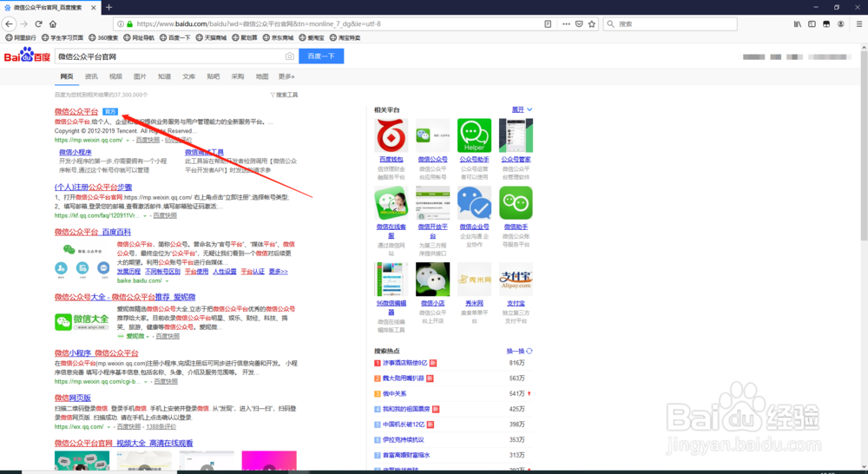Click the Reload page icon

pos(38,23)
